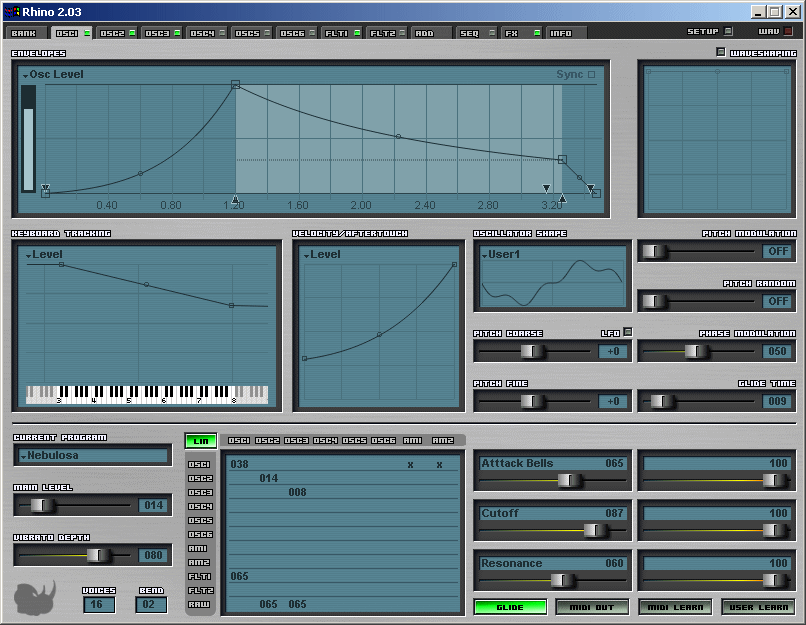The width and height of the screenshot is (806, 625).
Task: Click the Bend value field showing 02
Action: (151, 604)
